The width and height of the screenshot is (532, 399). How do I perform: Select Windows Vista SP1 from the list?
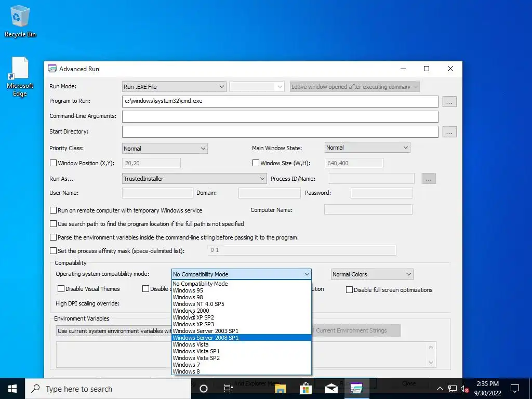241,351
